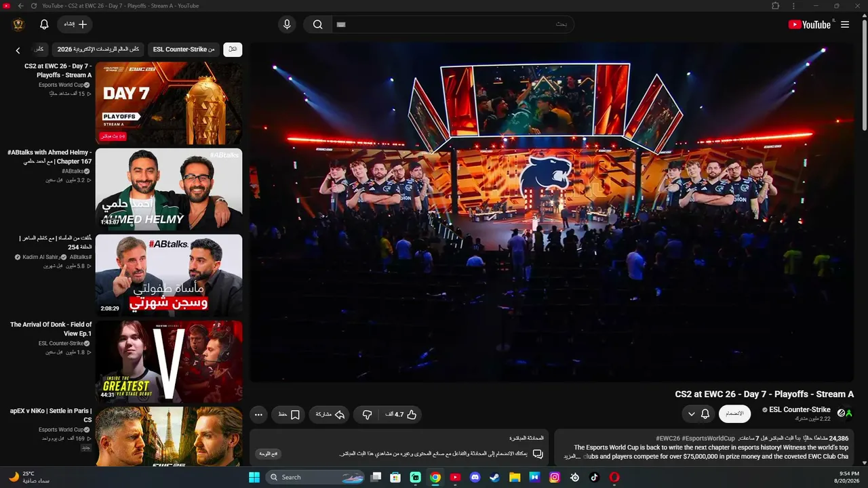Open File Explorer from the taskbar
Image resolution: width=868 pixels, height=488 pixels.
point(515,477)
